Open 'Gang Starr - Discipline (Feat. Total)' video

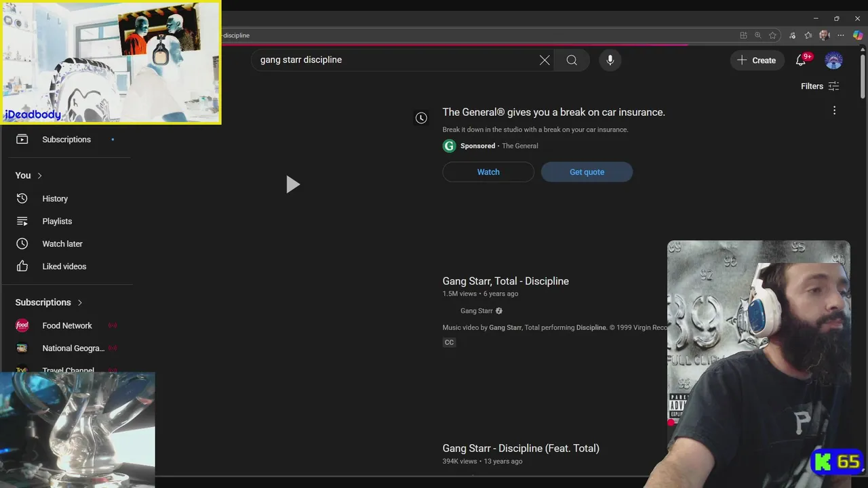click(x=521, y=448)
